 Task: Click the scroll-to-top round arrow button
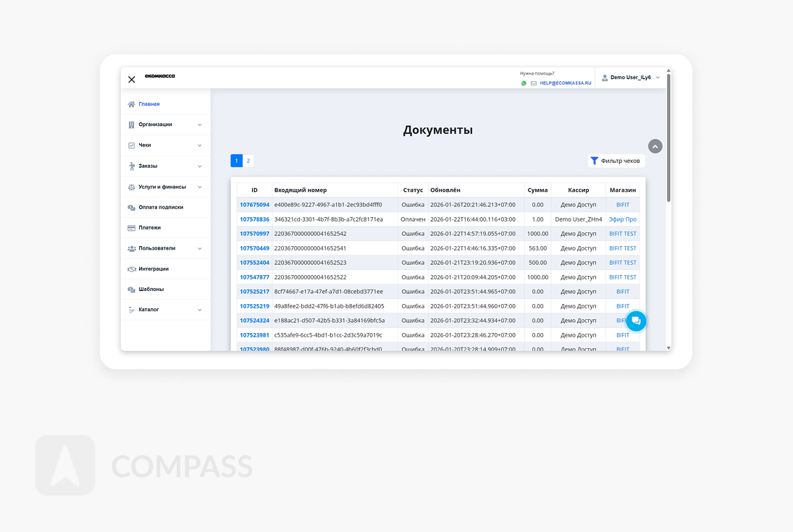tap(655, 146)
